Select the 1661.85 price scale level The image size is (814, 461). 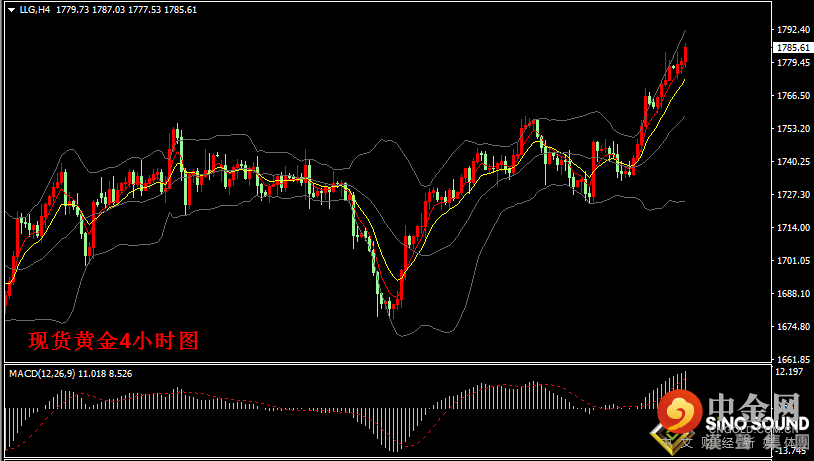pyautogui.click(x=793, y=359)
